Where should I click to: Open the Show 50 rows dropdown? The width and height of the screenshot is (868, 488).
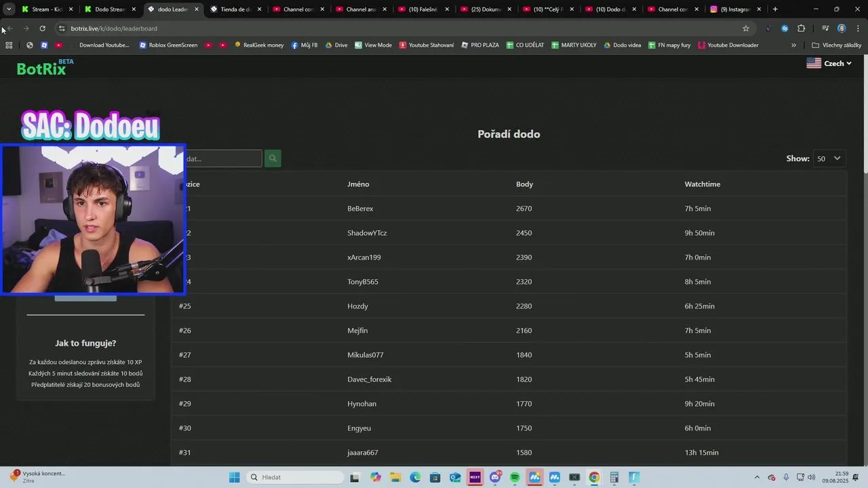(829, 159)
